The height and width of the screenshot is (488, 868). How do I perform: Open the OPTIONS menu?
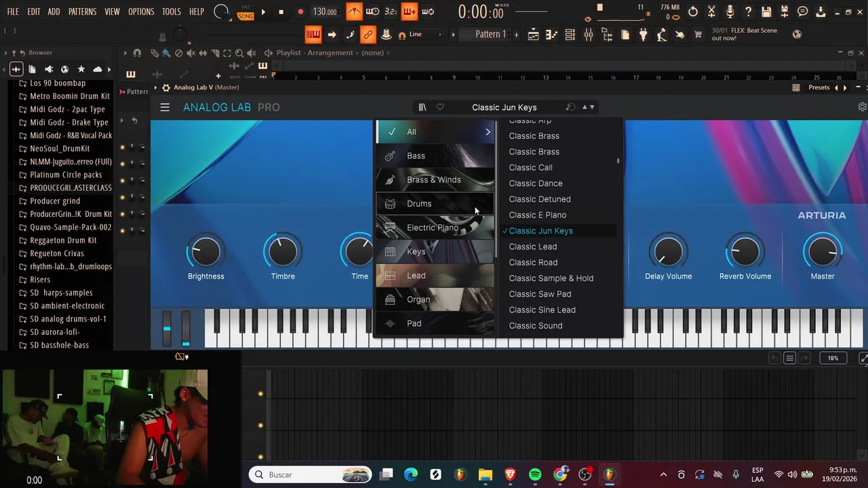click(x=141, y=12)
